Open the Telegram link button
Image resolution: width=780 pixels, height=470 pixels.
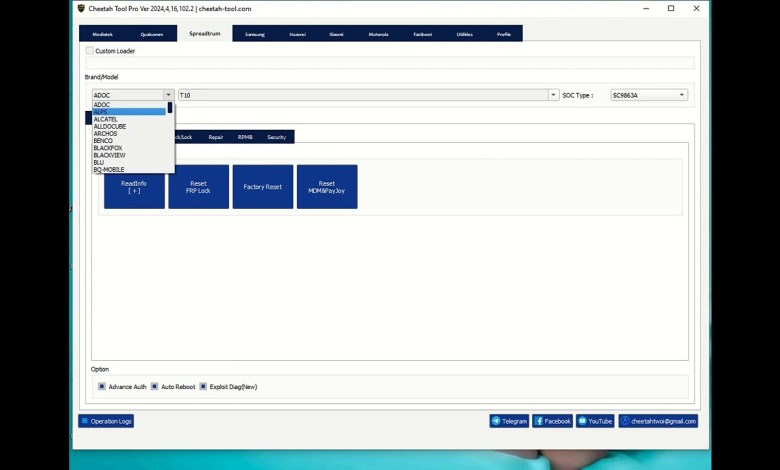(509, 421)
